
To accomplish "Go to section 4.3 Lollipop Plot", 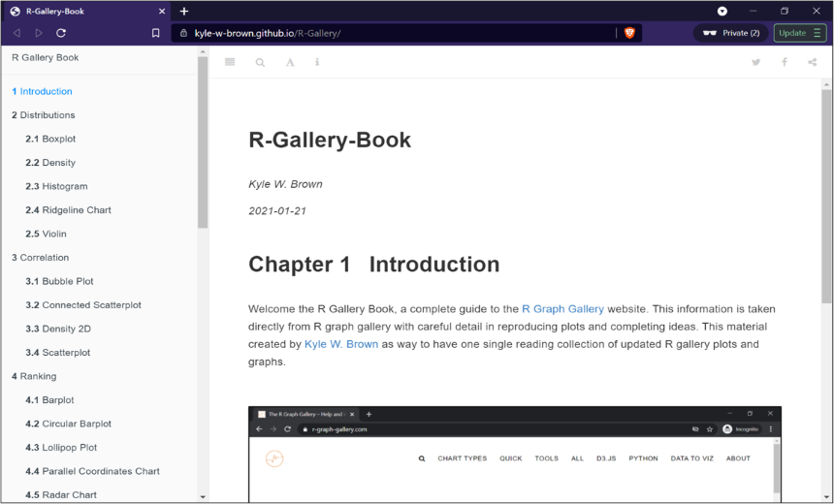I will click(61, 448).
